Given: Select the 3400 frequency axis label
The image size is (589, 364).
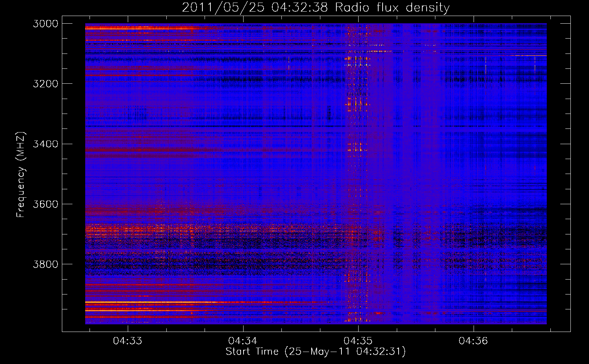Looking at the screenshot, I should coord(46,144).
